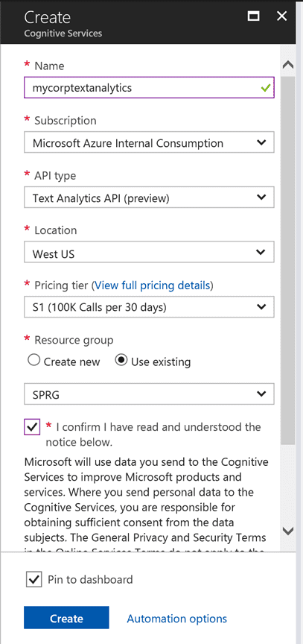Click the Cognitive Services subtitle
This screenshot has width=303, height=644.
[x=63, y=34]
